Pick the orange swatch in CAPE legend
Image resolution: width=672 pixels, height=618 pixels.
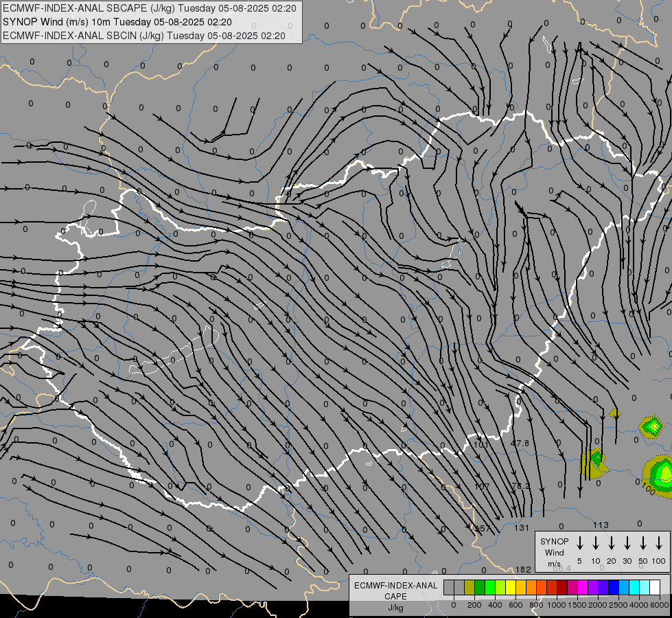tap(531, 587)
